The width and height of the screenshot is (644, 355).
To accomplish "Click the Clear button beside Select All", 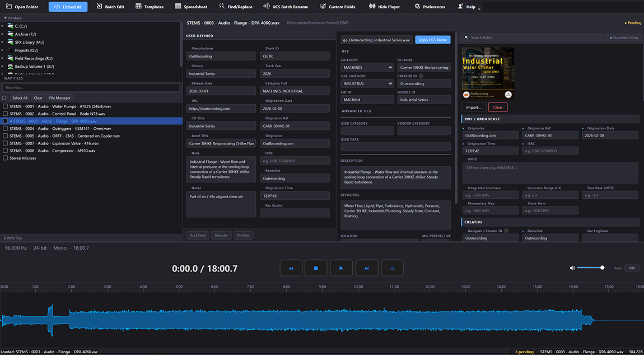I will tap(38, 98).
